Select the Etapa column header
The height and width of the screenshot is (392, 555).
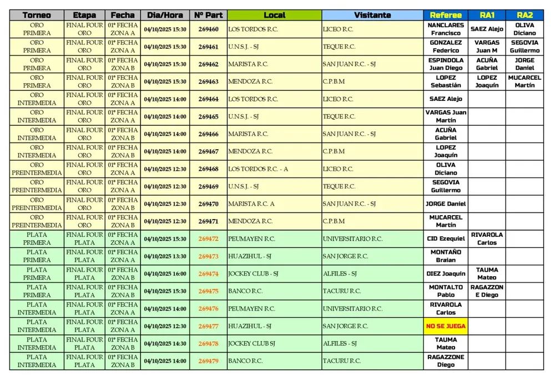coord(84,16)
